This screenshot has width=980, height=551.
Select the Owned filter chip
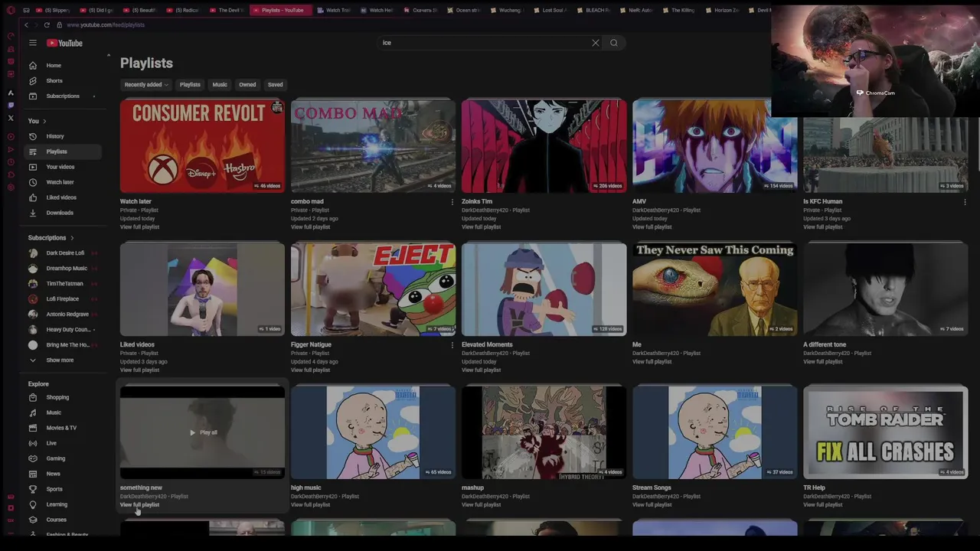(x=247, y=85)
